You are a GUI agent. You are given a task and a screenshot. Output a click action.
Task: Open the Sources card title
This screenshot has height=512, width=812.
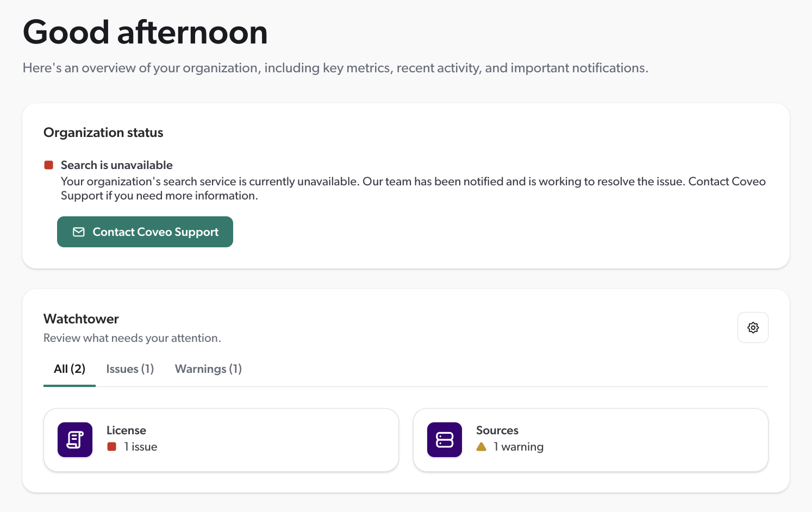497,430
